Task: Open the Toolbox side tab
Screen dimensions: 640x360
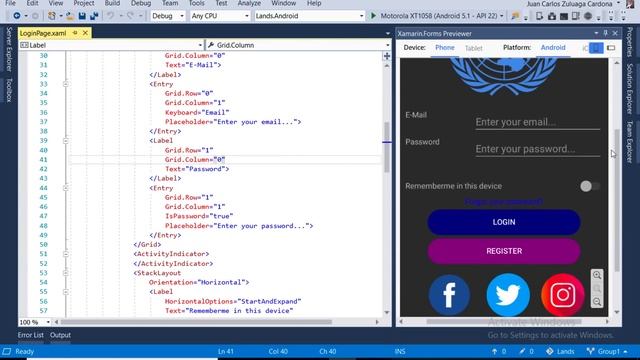Action: (9, 90)
